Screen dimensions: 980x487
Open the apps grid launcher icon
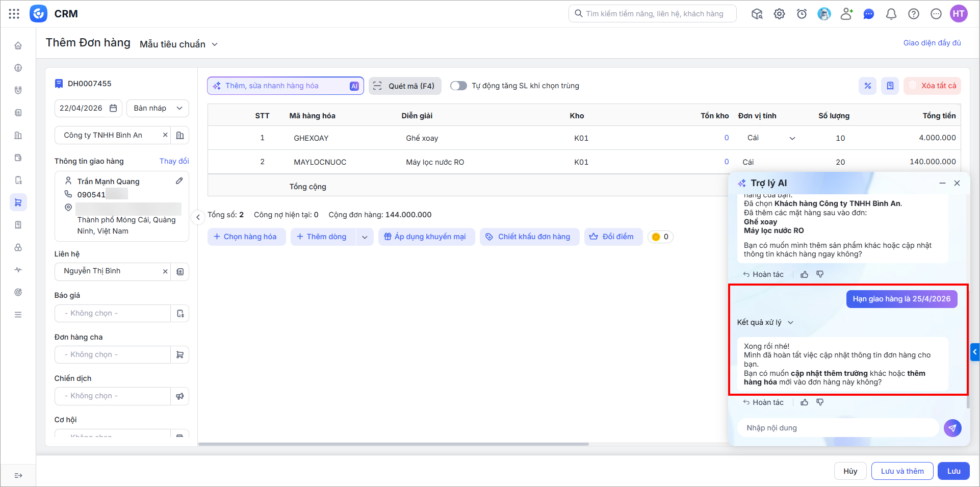[x=14, y=14]
